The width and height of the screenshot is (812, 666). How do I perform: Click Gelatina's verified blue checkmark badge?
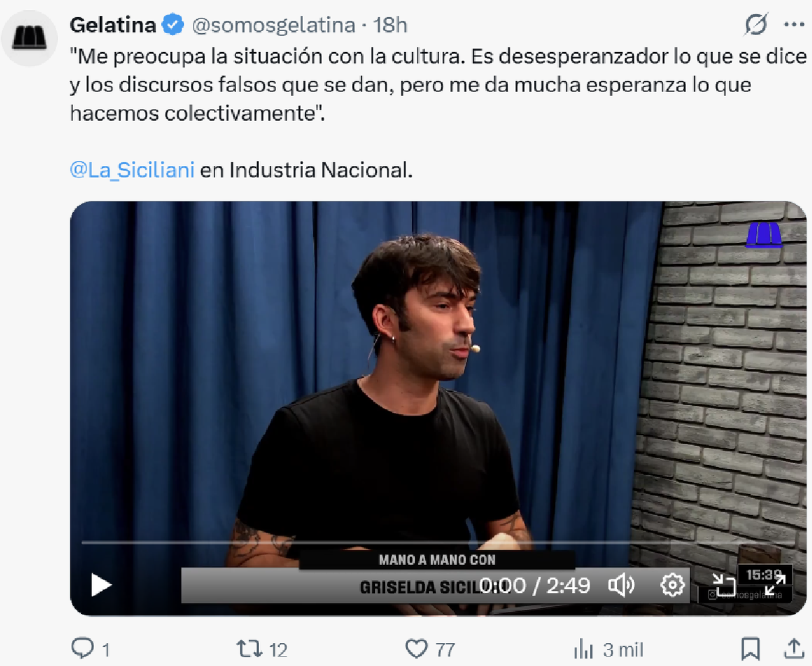pyautogui.click(x=173, y=24)
